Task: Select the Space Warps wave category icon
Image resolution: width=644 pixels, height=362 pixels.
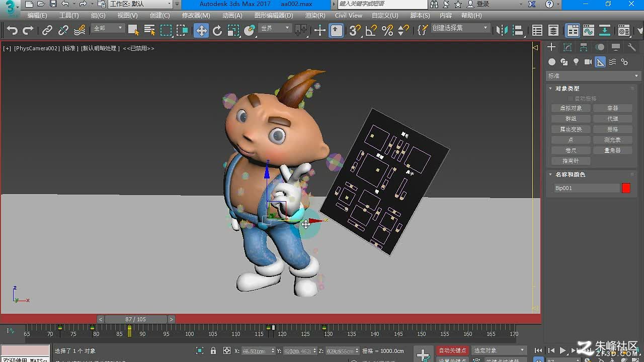Action: [x=612, y=62]
